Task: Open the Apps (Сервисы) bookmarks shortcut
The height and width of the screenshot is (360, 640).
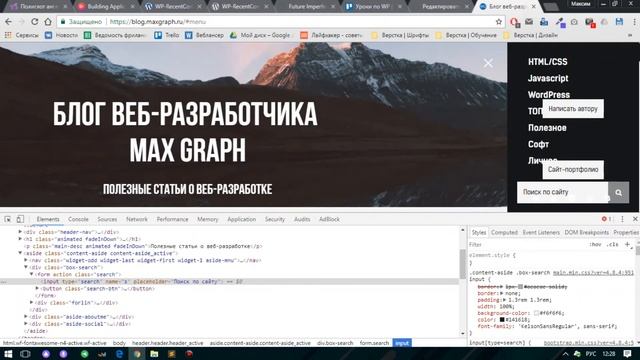Action: [22, 36]
